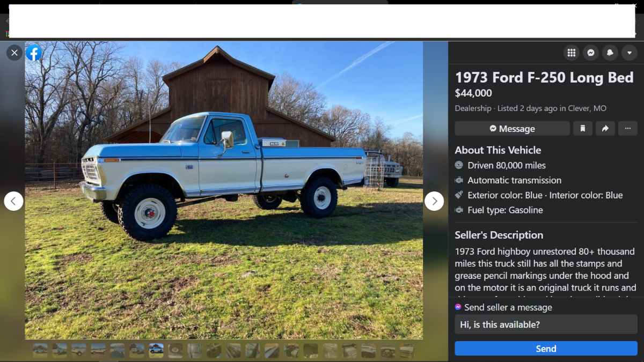Advance to the next photo with the right arrow
This screenshot has height=362, width=644.
(434, 201)
